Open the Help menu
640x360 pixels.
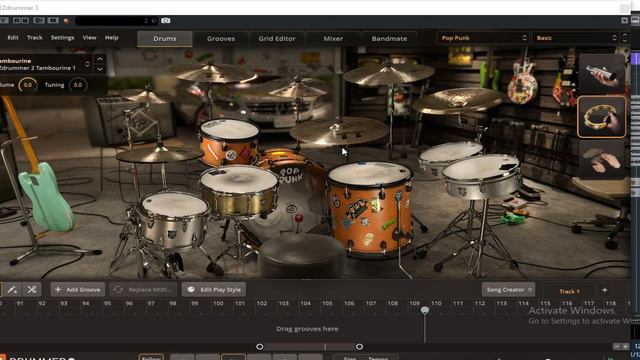pos(111,38)
